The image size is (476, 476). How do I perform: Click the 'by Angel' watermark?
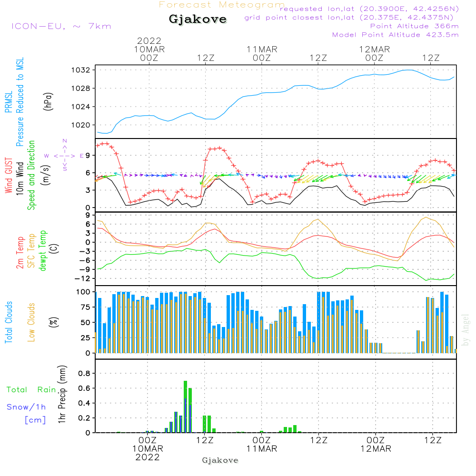466,329
